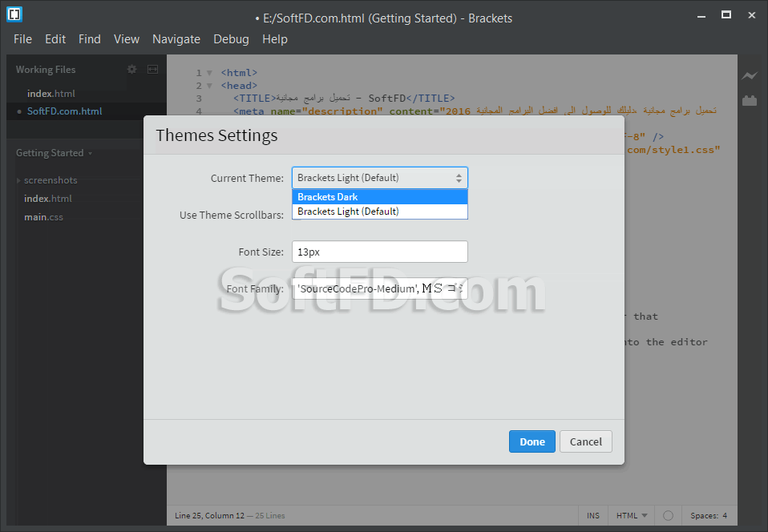Click the Font Family input field
This screenshot has height=532, width=768.
point(380,288)
